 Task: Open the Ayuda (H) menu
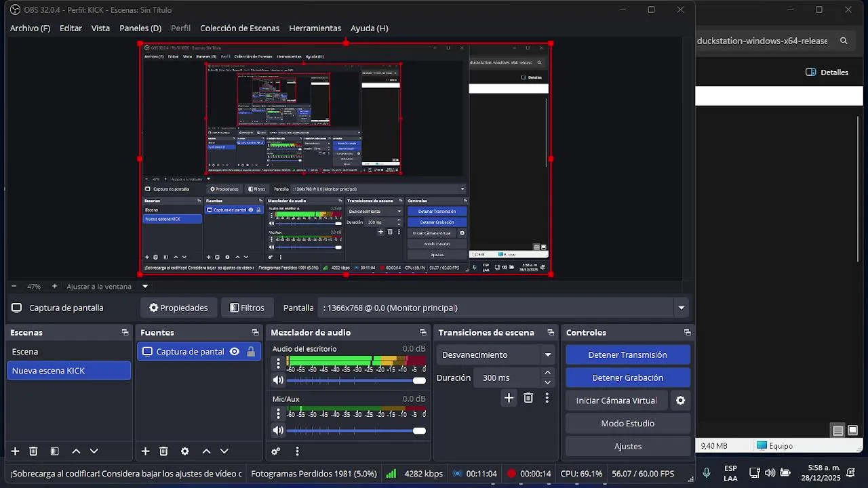point(370,28)
